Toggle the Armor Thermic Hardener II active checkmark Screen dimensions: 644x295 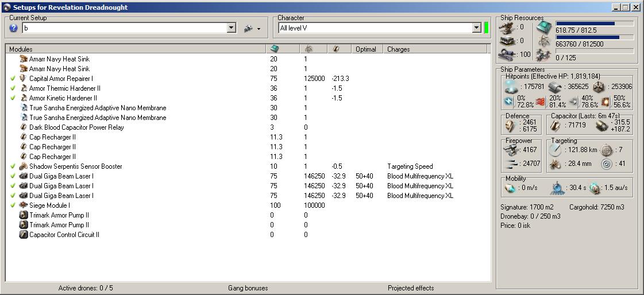point(13,88)
